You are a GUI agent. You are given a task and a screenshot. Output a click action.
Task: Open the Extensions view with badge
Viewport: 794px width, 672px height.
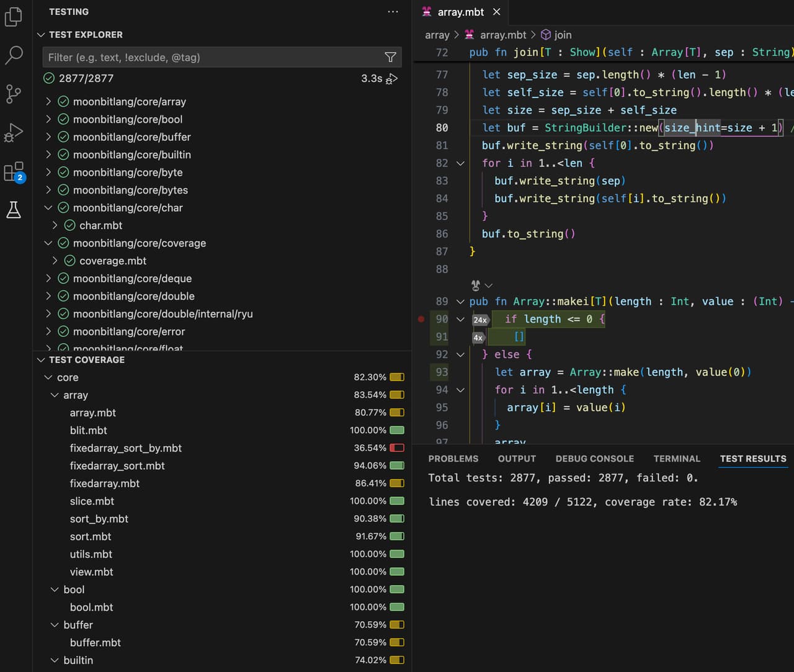(14, 172)
